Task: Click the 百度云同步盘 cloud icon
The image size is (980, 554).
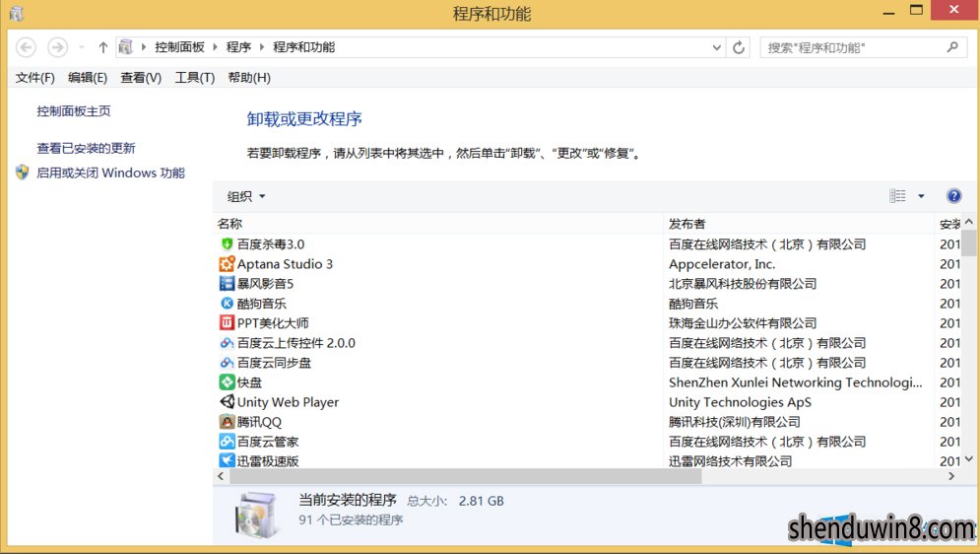Action: (227, 363)
